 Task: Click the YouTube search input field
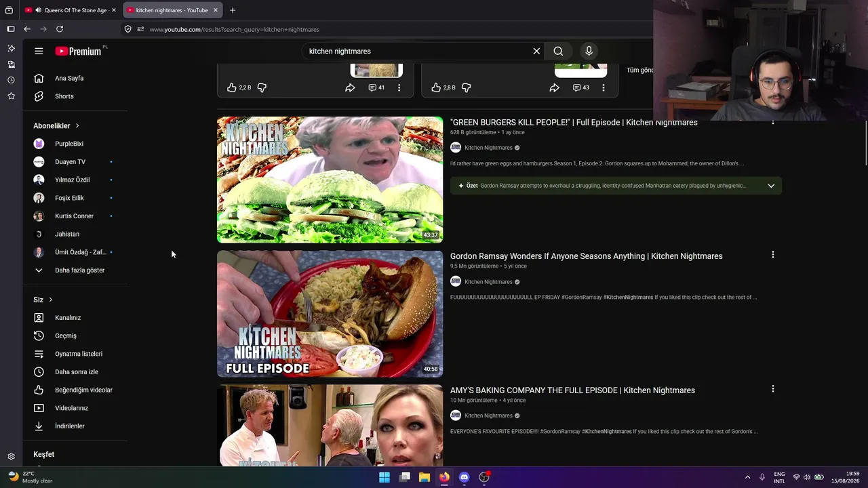pos(417,51)
